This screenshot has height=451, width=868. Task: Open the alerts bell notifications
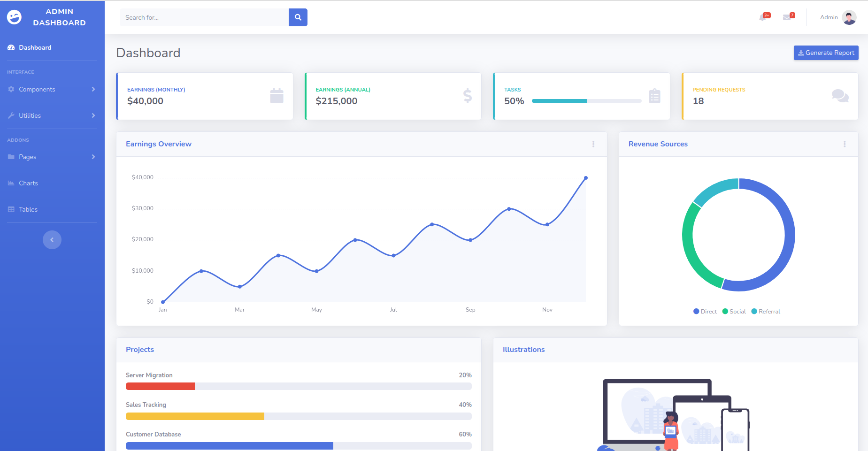point(763,17)
